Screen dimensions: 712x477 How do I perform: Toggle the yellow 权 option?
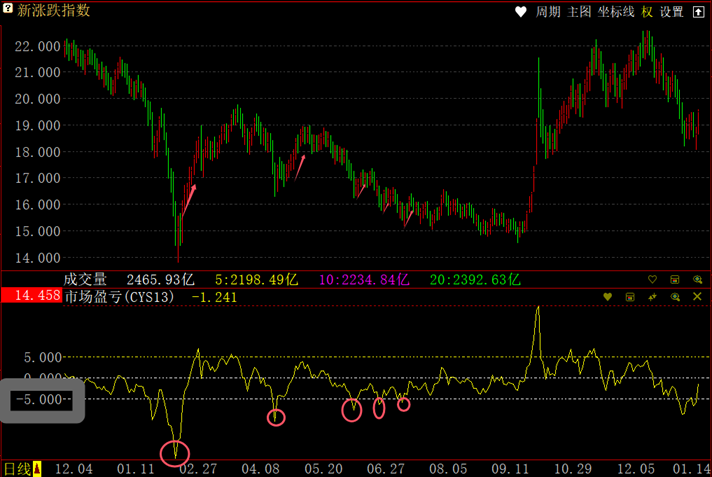[x=647, y=12]
